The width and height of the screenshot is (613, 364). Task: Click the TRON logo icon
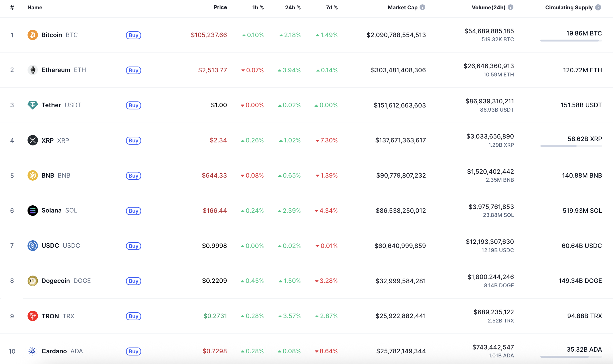coord(32,316)
